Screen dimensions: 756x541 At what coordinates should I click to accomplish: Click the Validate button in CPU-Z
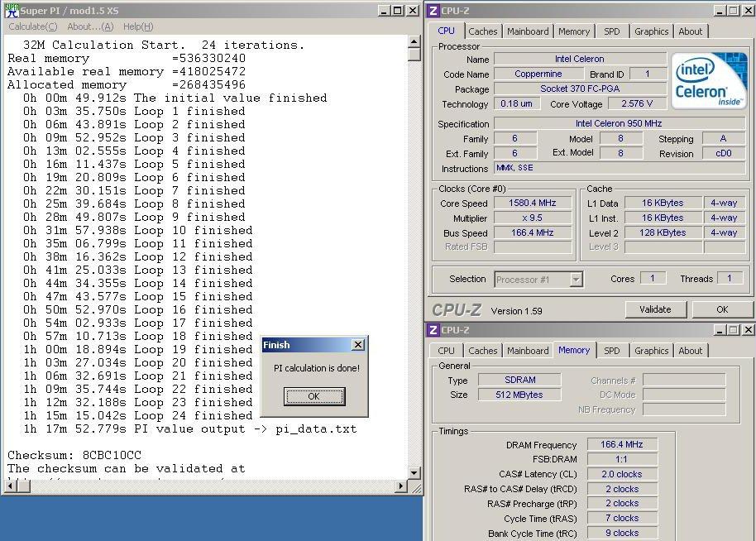[x=656, y=309]
